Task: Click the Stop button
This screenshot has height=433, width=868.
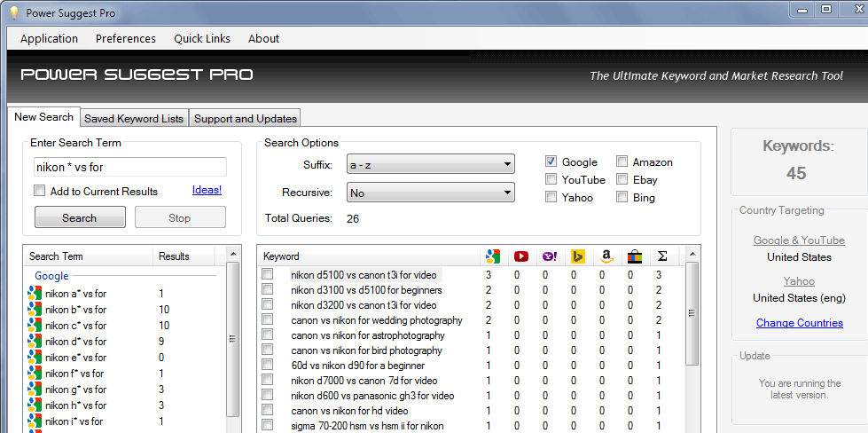Action: (x=180, y=217)
